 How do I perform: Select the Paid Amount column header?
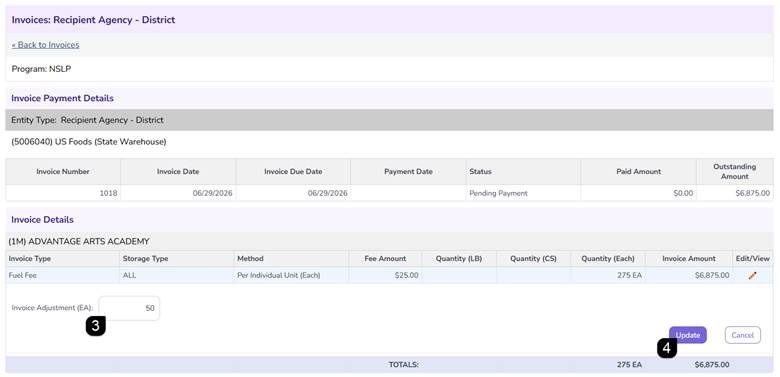[x=638, y=172]
